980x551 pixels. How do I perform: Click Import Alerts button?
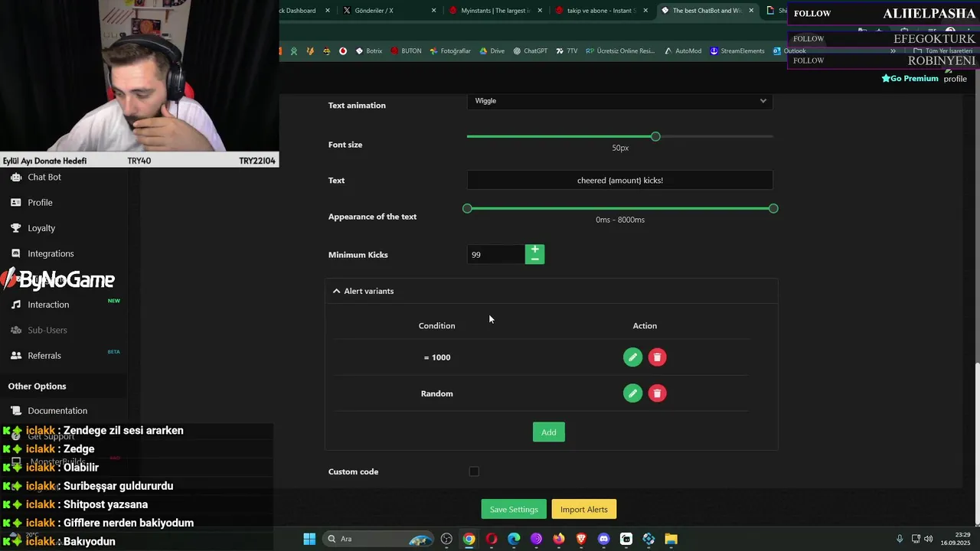(x=584, y=510)
